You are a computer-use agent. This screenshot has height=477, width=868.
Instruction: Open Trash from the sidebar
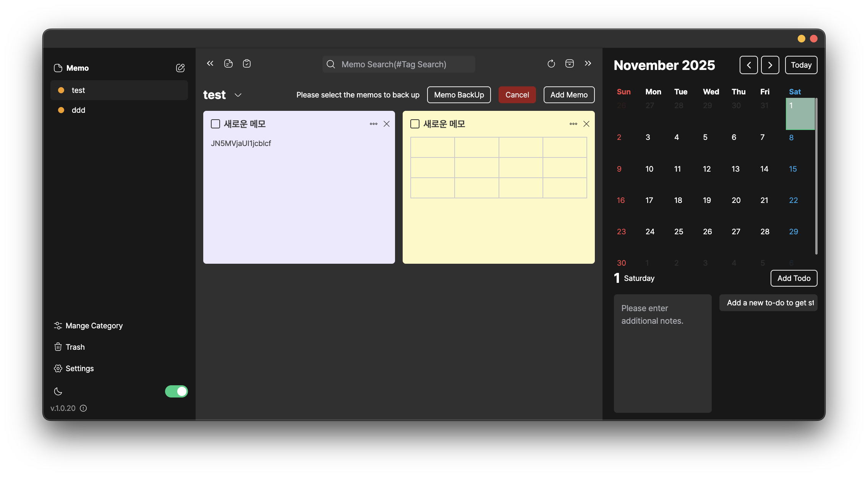(x=75, y=347)
